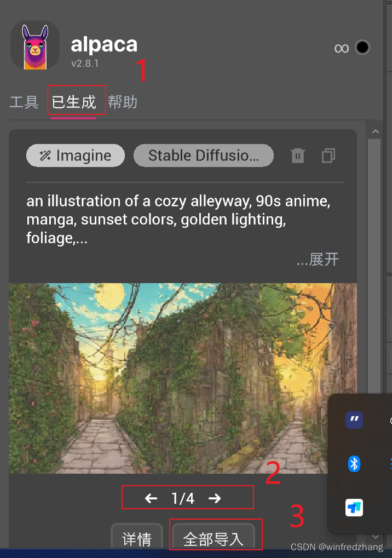Screen dimensions: 392x558
Task: Open the 帮助 tab
Action: point(123,101)
